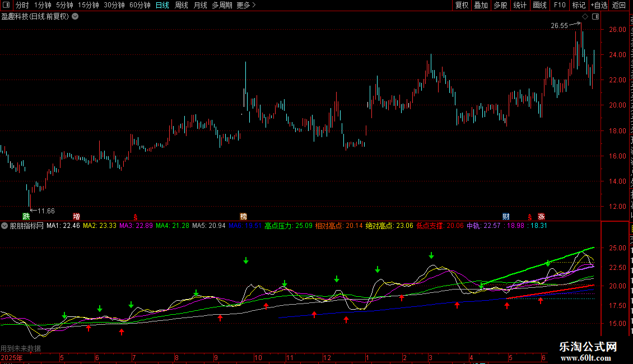Screen dimensions: 633x364
Task: Click the green 跌 event marker
Action: pyautogui.click(x=26, y=217)
